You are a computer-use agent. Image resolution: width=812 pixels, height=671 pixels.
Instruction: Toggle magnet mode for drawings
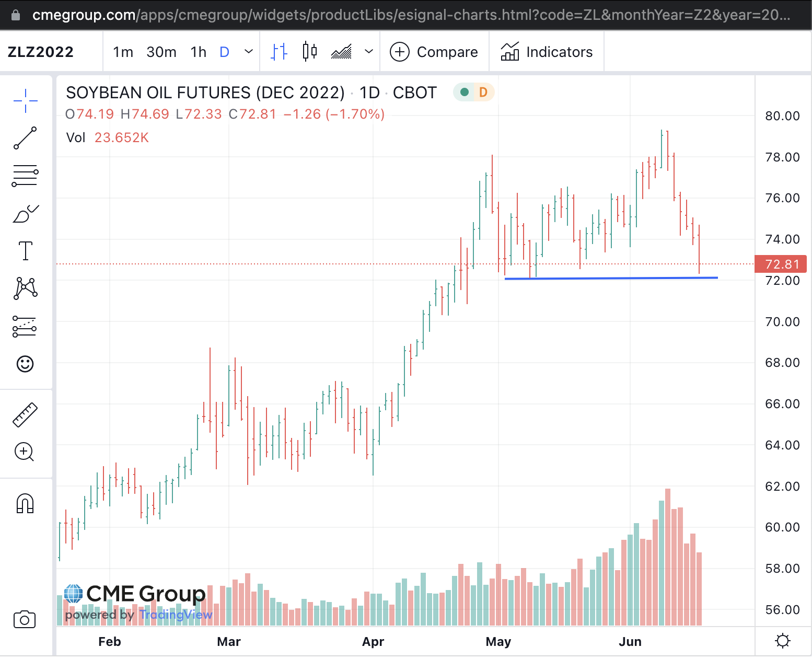(x=25, y=504)
